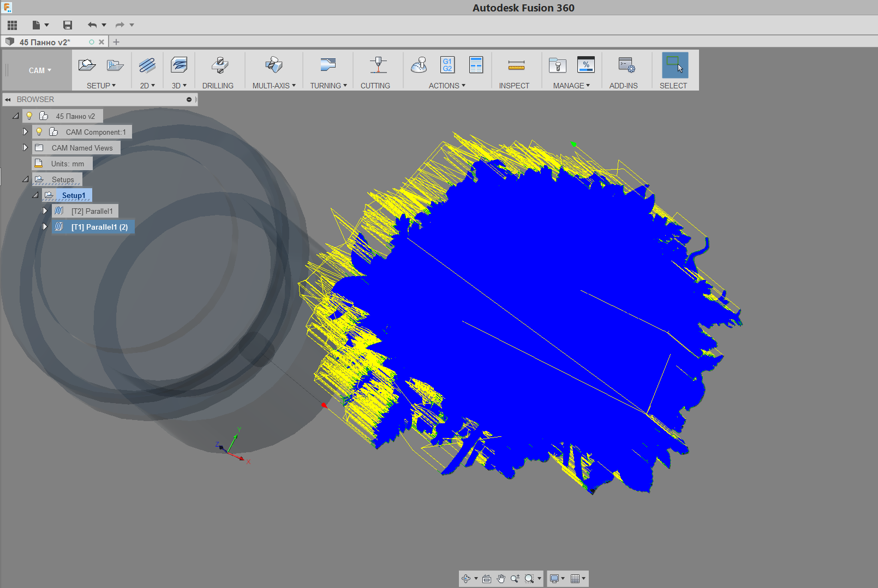
Task: Collapse the 45 Панно v2 root node
Action: [15, 116]
